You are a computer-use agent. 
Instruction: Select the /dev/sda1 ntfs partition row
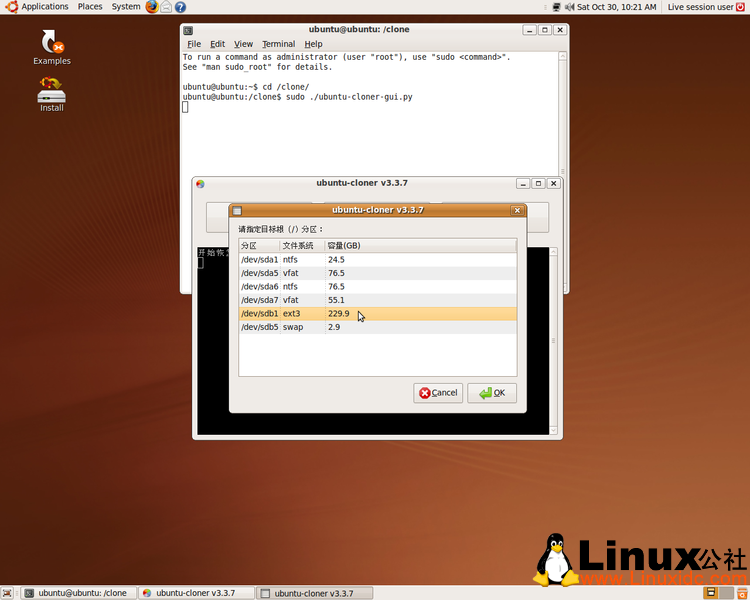coord(378,260)
